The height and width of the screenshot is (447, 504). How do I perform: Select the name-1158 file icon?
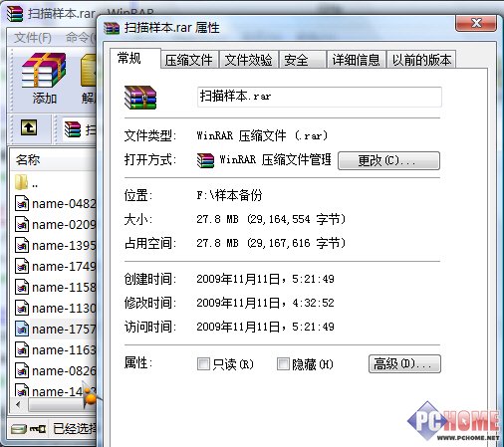pos(22,288)
